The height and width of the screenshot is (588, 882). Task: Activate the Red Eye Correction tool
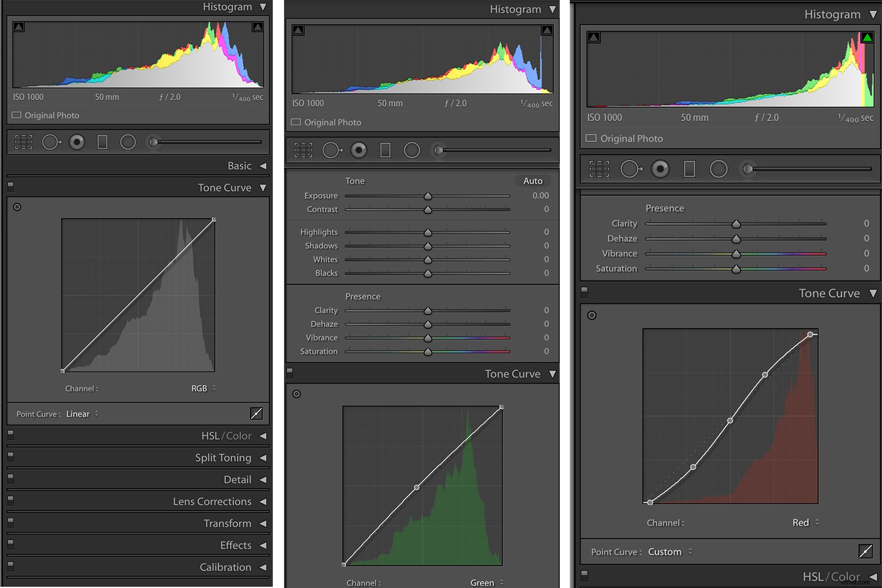tap(77, 142)
